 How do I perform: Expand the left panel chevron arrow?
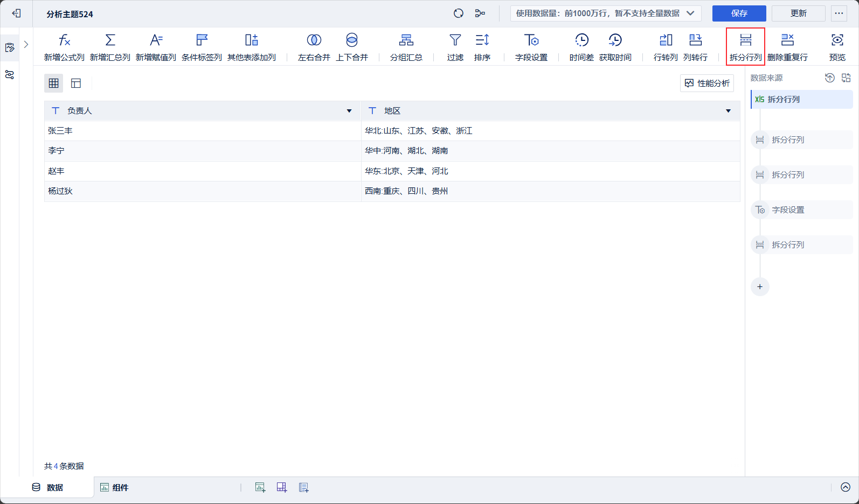(x=26, y=45)
